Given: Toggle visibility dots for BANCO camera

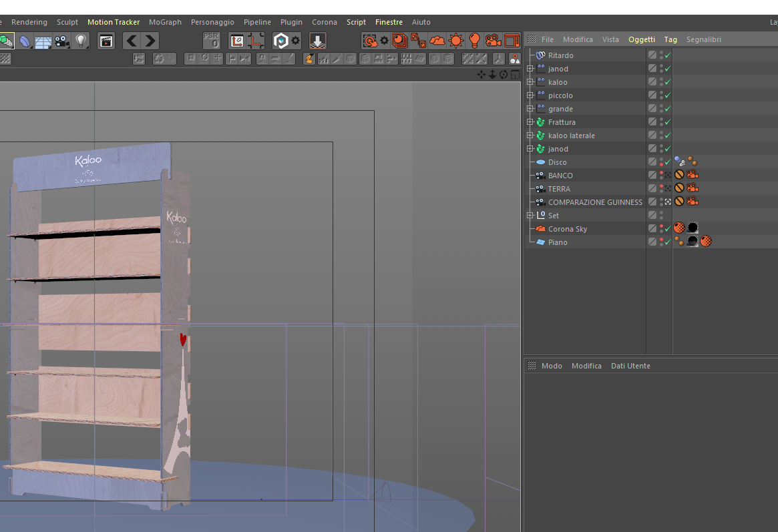Looking at the screenshot, I should 661,176.
